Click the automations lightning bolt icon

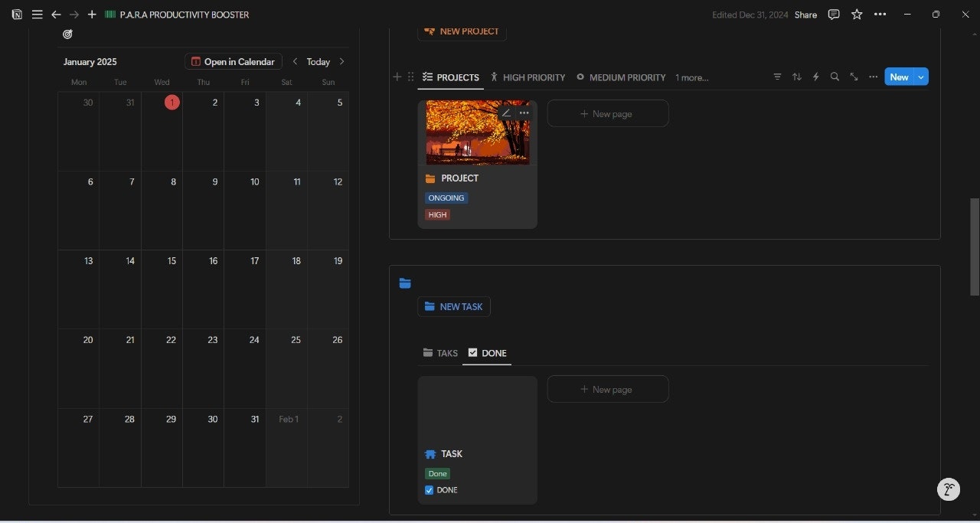(815, 77)
